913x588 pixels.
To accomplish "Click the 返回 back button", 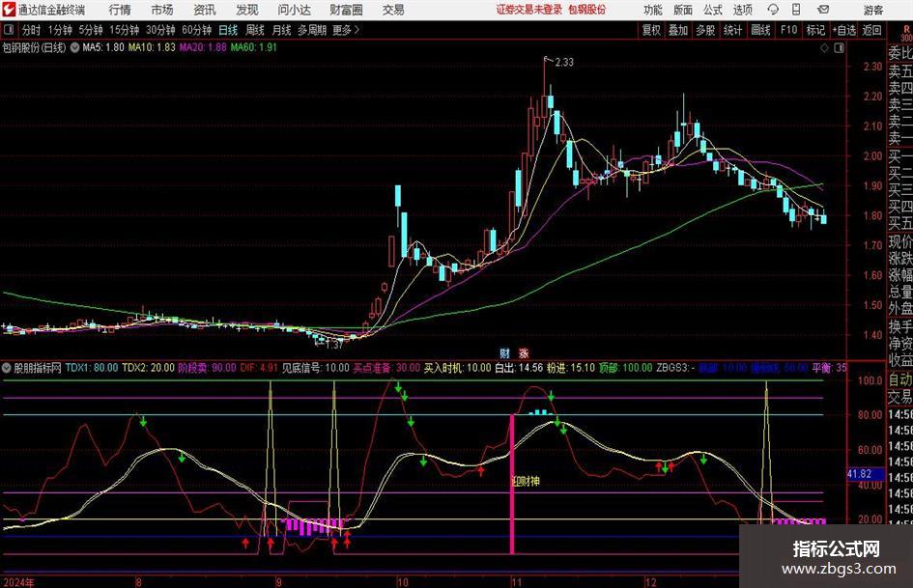I will click(871, 30).
